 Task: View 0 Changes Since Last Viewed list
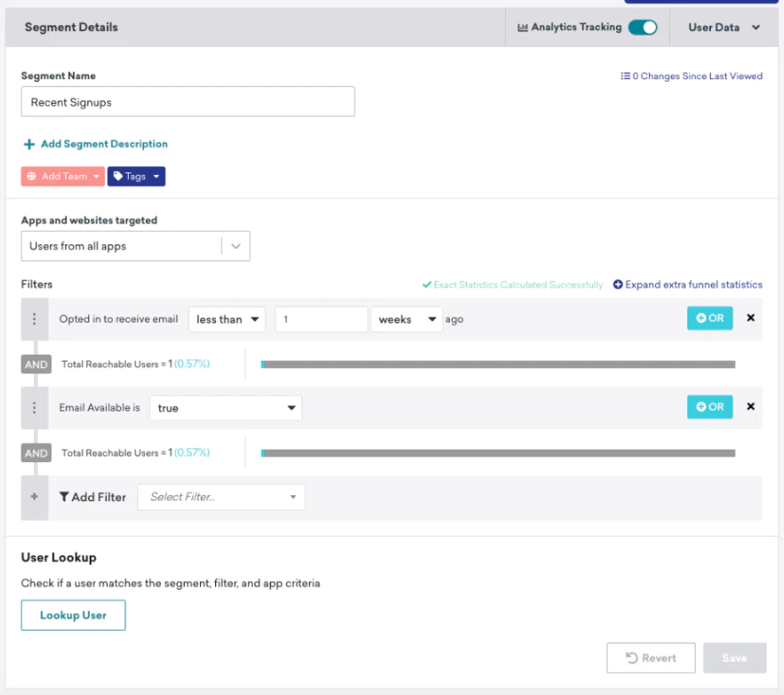pos(692,76)
